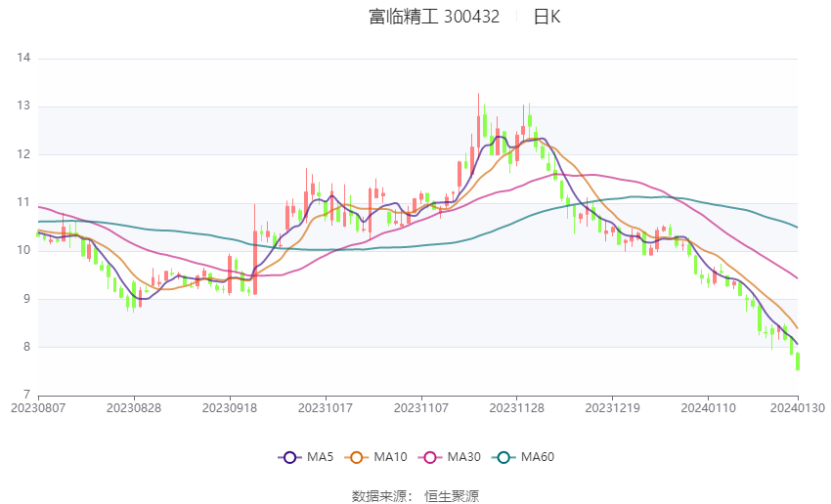Screen dimensions: 831x504
Task: Click the 20231107 x-axis date label
Action: pos(421,408)
